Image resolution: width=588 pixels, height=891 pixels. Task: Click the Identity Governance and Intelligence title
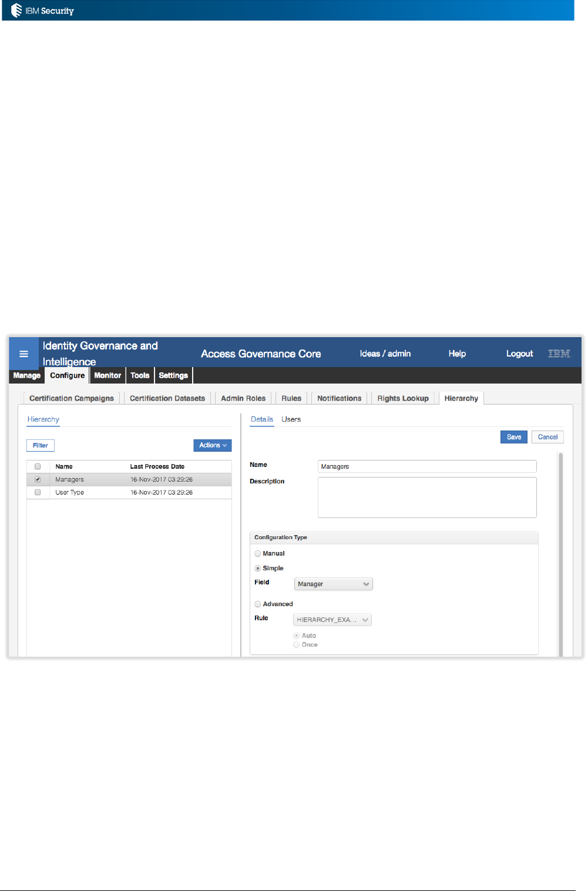100,354
